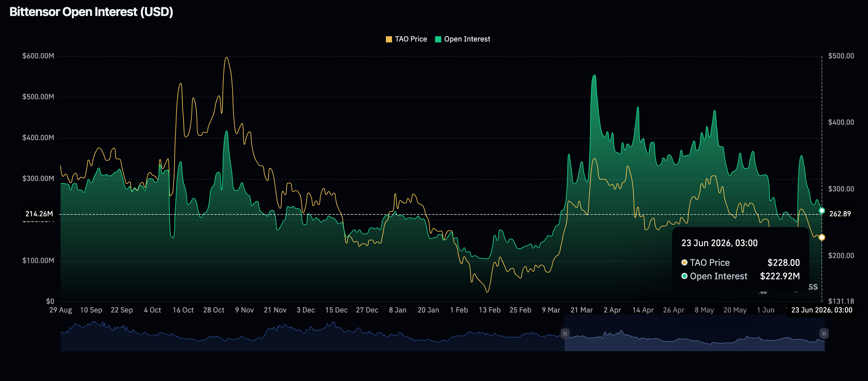Click the "13 Feb" date on the x-axis
This screenshot has height=381, width=868.
click(x=489, y=310)
